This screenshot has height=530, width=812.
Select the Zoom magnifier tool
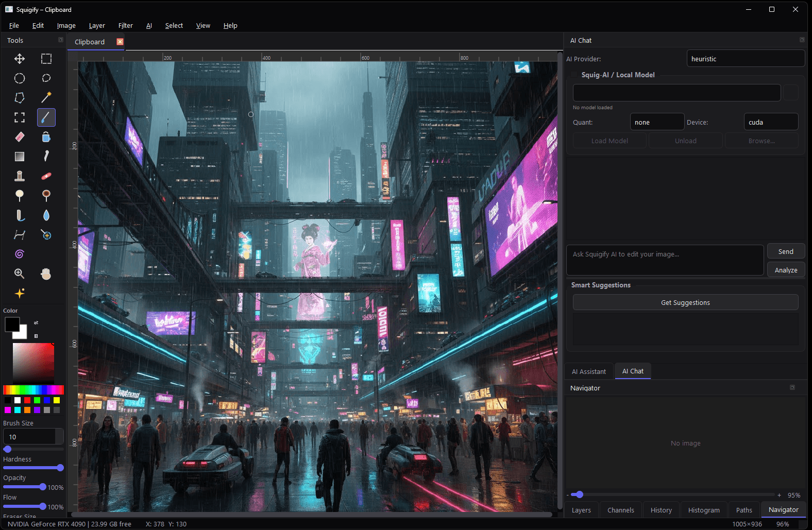coord(20,273)
